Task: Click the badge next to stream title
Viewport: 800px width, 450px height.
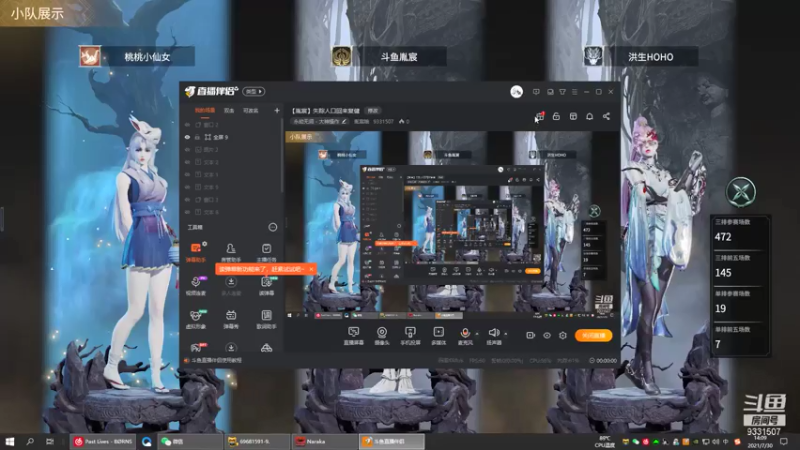Action: (x=373, y=111)
